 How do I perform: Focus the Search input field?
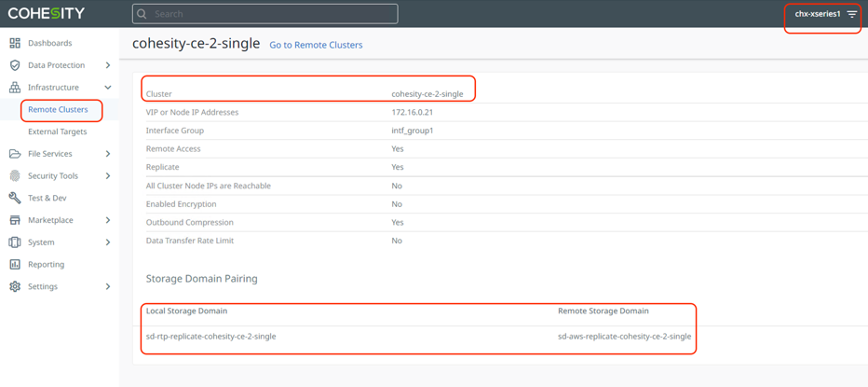point(265,14)
